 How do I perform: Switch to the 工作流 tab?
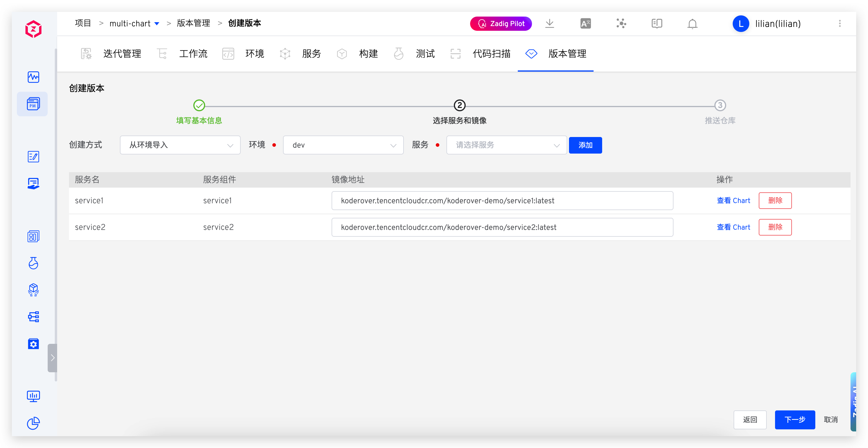[193, 54]
